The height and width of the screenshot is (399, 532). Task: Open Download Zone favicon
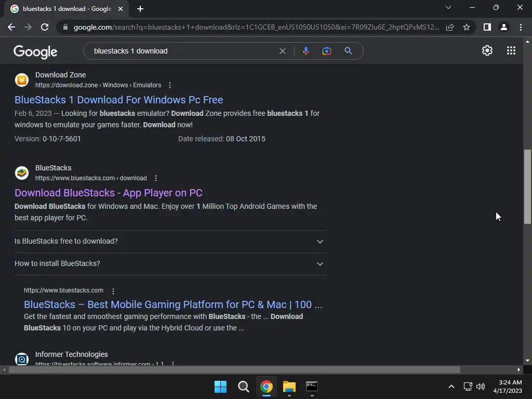coord(22,80)
